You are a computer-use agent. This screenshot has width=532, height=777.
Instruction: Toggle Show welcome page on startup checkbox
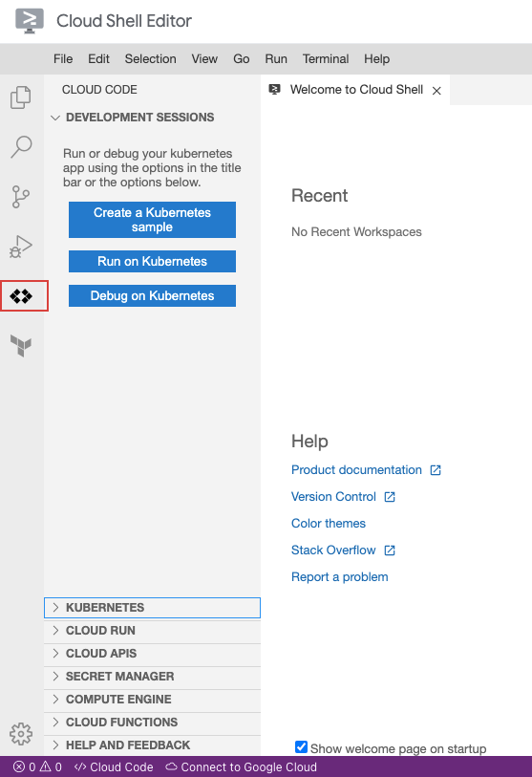[x=301, y=746]
